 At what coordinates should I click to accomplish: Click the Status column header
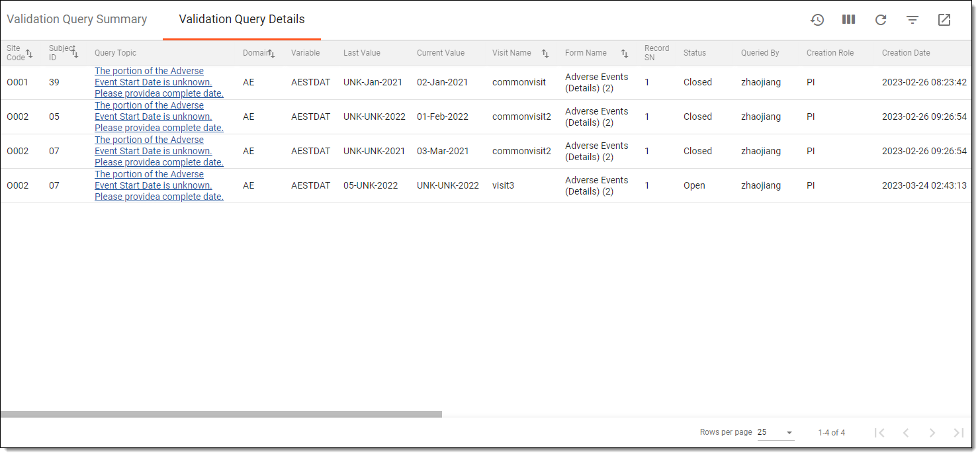tap(695, 53)
